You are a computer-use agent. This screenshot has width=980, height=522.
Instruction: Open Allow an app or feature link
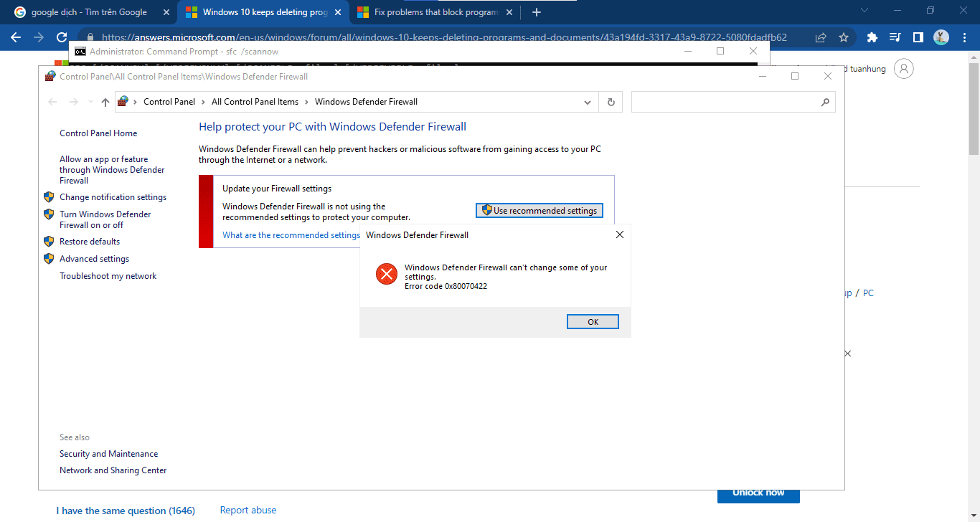112,170
